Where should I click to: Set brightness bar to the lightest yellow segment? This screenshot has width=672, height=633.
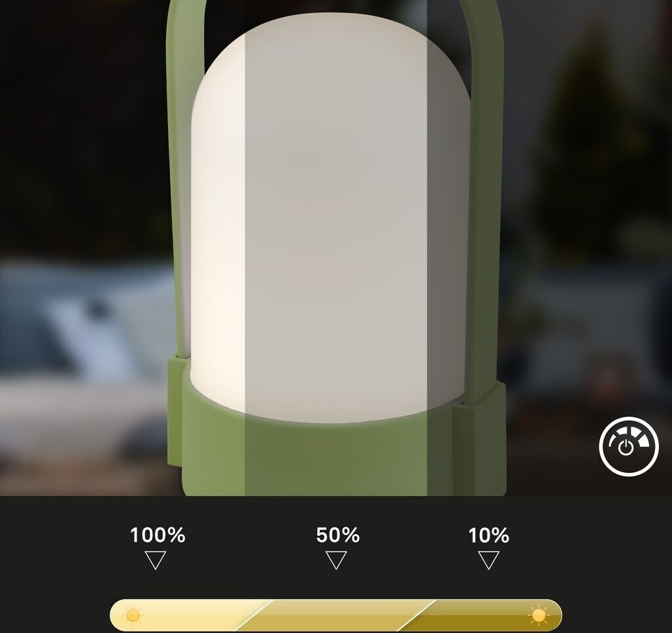coord(184,615)
